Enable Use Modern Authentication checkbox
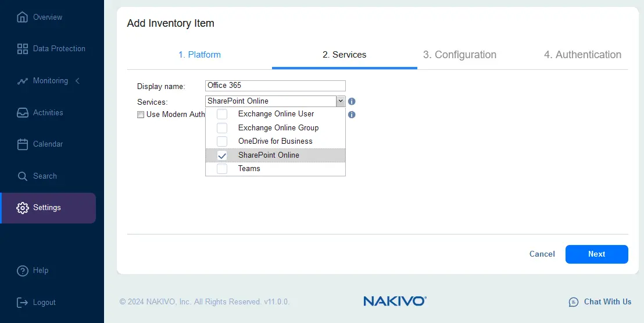 tap(141, 115)
